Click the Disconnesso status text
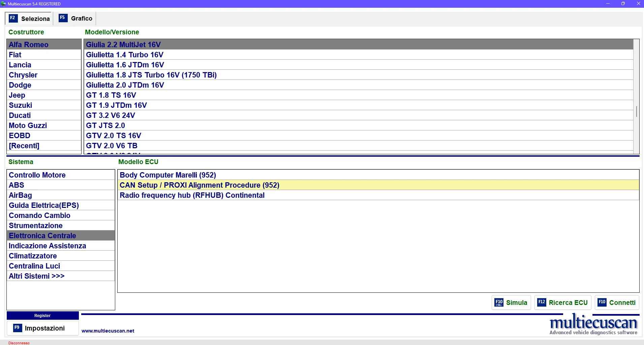Image resolution: width=644 pixels, height=345 pixels. (19, 343)
